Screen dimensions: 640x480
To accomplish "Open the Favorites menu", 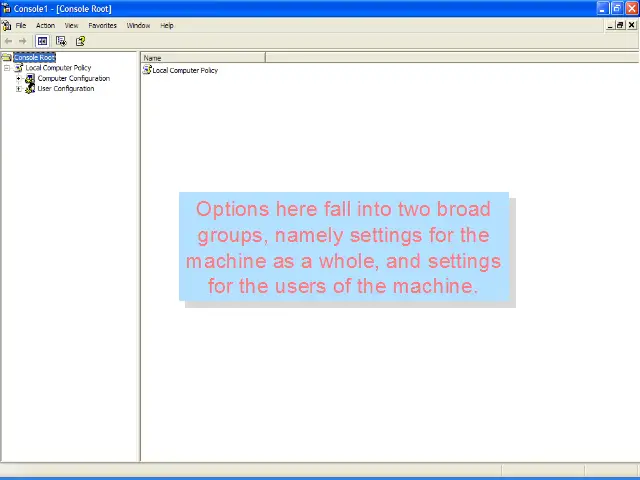I will (102, 25).
